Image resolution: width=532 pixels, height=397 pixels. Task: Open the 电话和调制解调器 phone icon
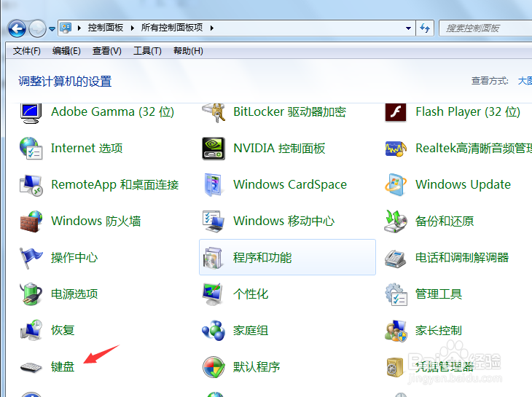tap(396, 259)
